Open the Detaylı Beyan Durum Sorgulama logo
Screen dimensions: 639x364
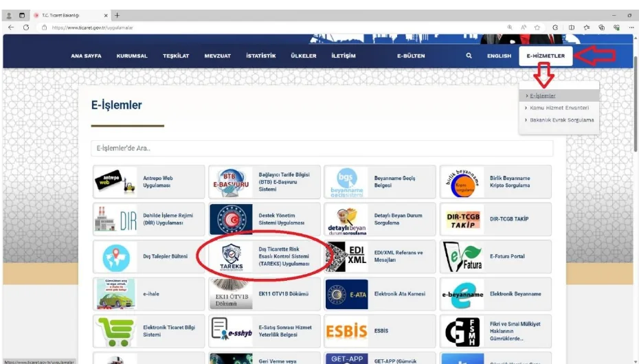[346, 220]
